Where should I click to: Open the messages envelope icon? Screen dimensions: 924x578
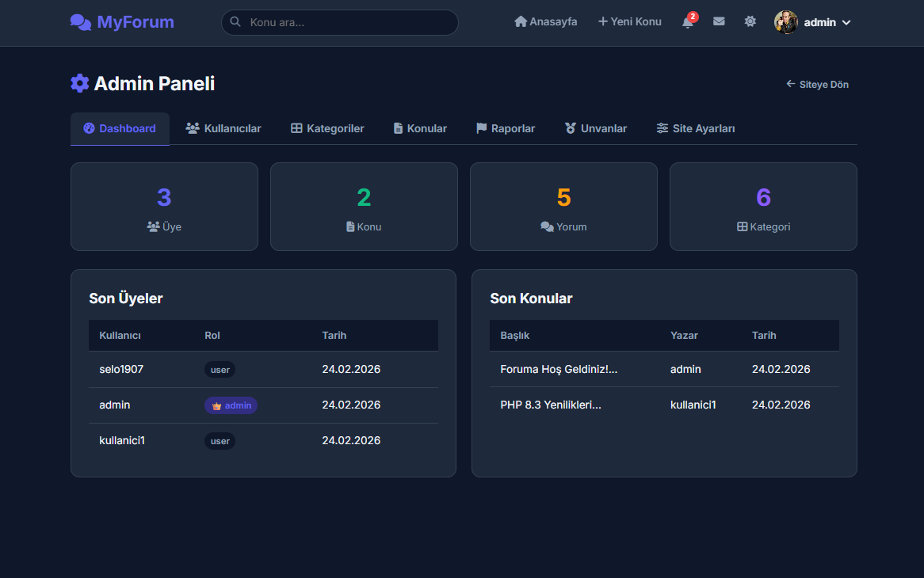click(x=719, y=22)
